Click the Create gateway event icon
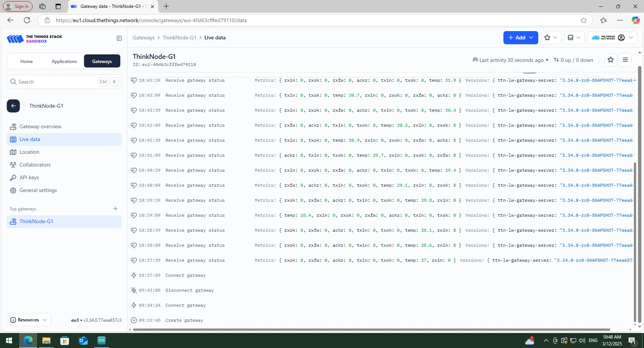Screen dimensions: 644x348 (x=134, y=320)
